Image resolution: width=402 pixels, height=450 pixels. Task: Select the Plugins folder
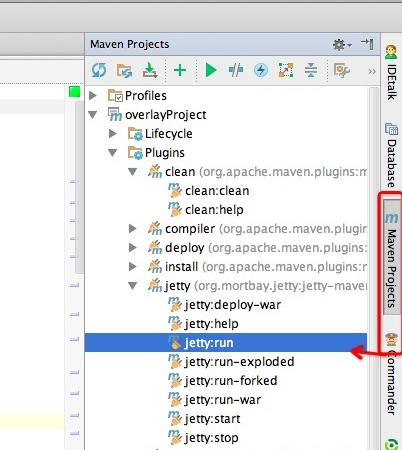click(165, 153)
